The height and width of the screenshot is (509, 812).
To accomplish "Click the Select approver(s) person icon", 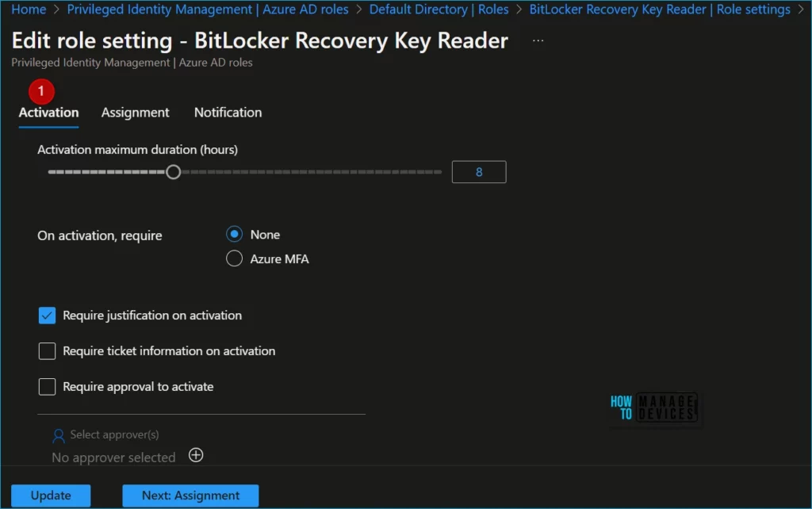I will [59, 436].
